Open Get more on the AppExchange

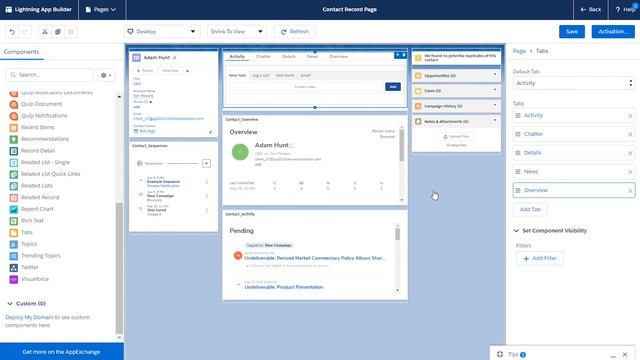(61, 352)
